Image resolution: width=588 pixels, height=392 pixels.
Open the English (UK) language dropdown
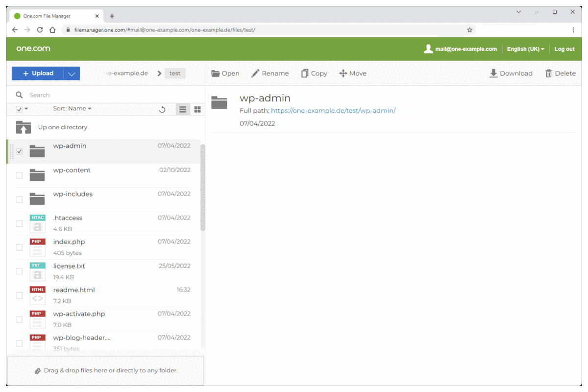click(525, 49)
